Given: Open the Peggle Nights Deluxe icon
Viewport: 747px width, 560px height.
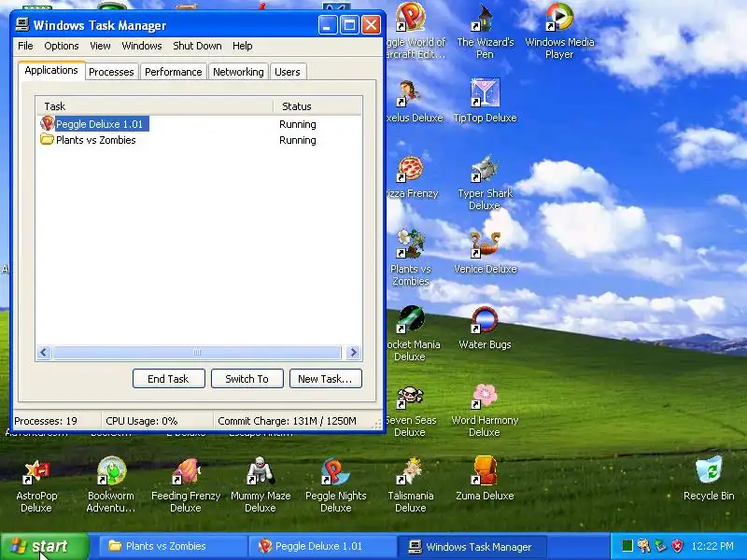Looking at the screenshot, I should (x=336, y=485).
